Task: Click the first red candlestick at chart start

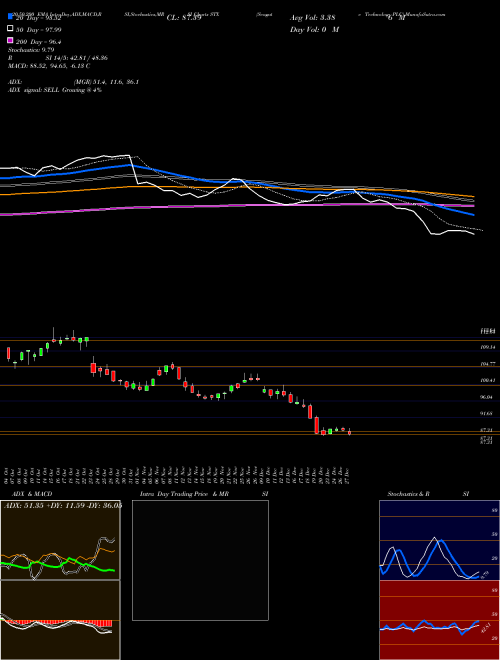Action: point(8,354)
